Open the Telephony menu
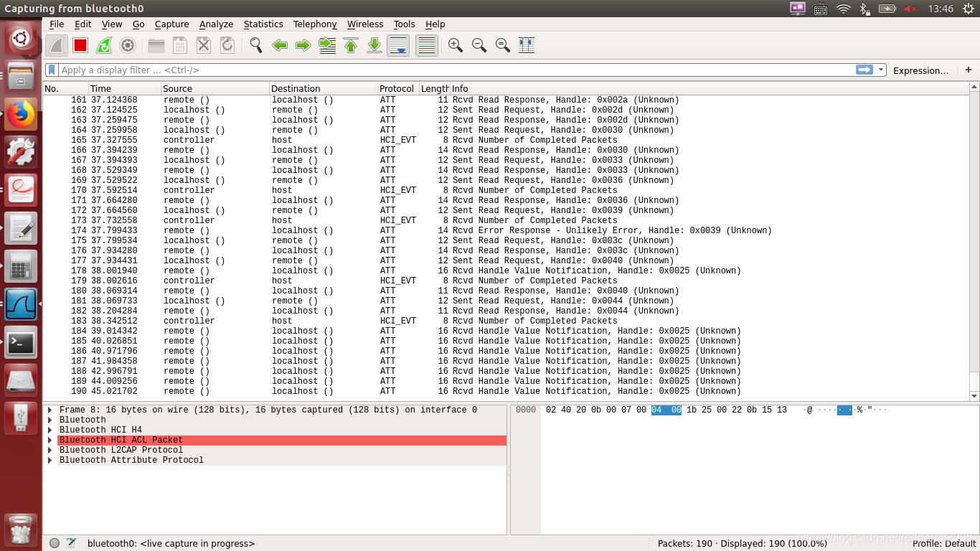Viewport: 980px width, 551px height. tap(315, 24)
